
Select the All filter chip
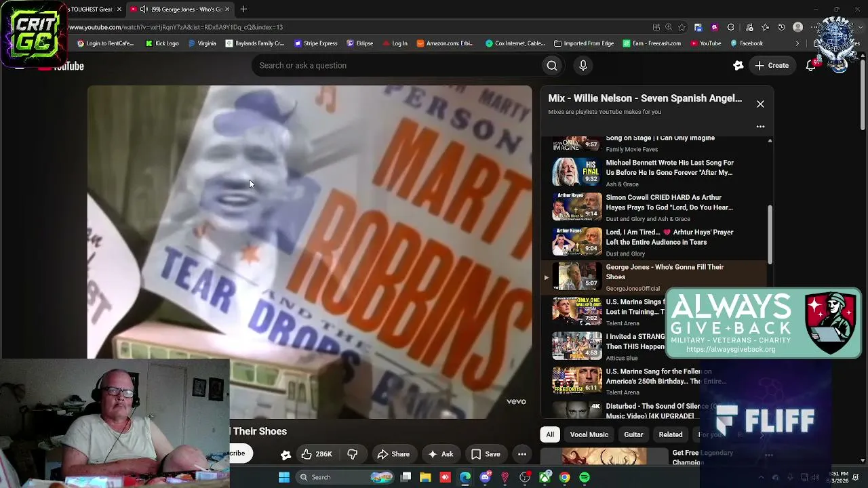click(x=550, y=434)
